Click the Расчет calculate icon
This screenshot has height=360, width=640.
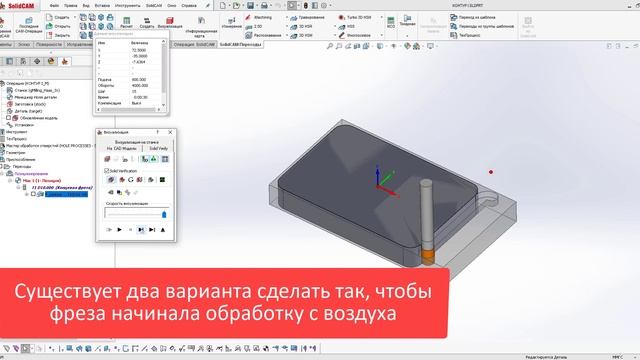tap(127, 22)
